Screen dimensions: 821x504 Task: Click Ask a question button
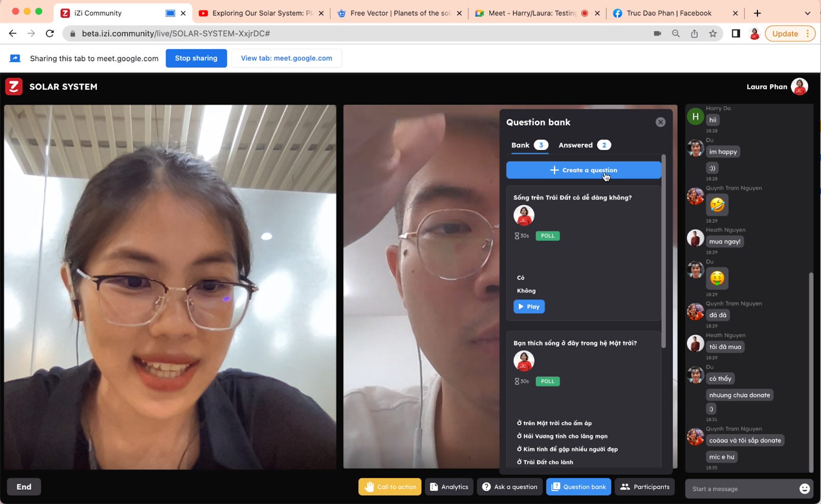(x=510, y=487)
